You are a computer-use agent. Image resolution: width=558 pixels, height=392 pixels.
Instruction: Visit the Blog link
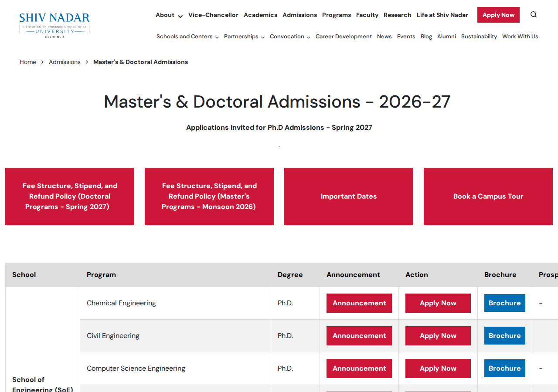[426, 37]
